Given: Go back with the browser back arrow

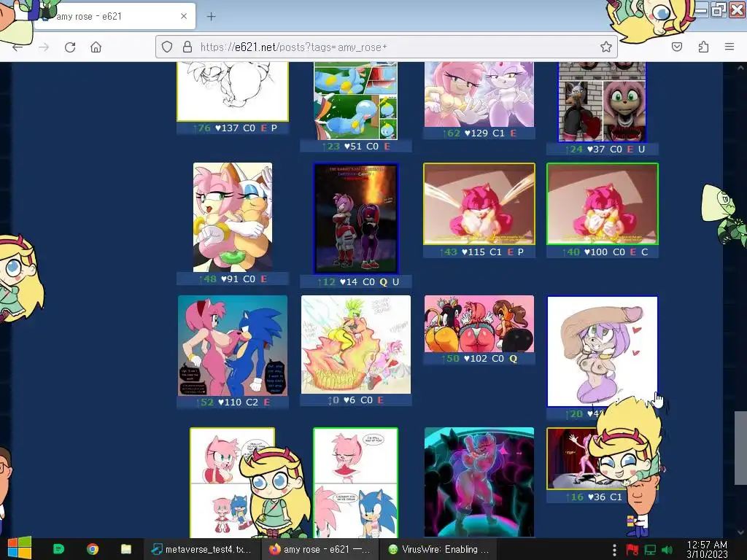Looking at the screenshot, I should click(18, 47).
